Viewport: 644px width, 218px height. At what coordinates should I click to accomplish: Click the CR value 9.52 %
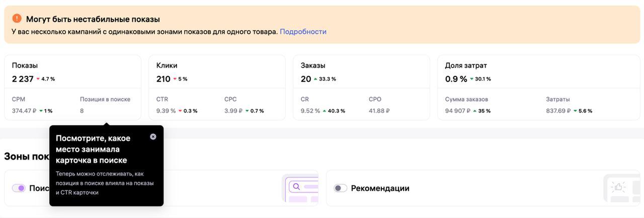tap(310, 111)
